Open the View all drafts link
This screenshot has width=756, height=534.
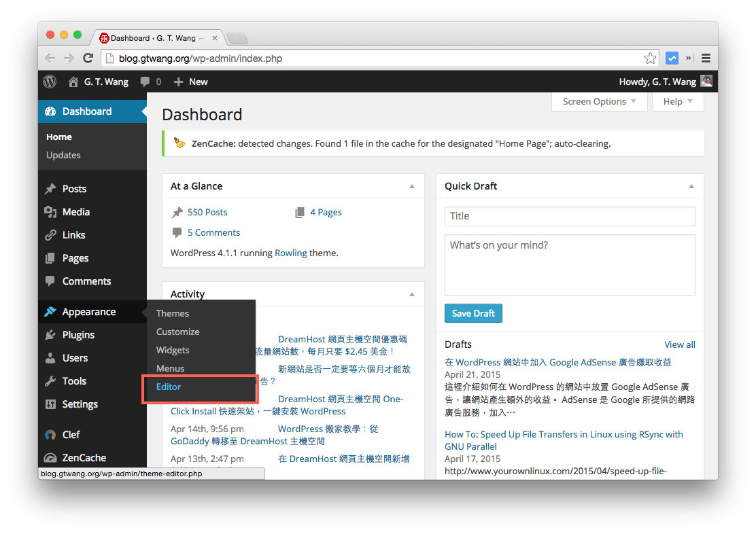point(679,344)
